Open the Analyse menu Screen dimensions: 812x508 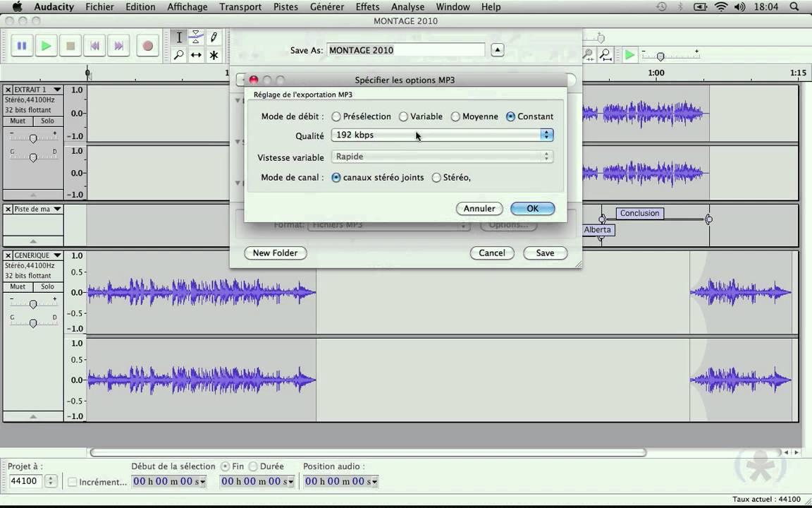coord(407,7)
